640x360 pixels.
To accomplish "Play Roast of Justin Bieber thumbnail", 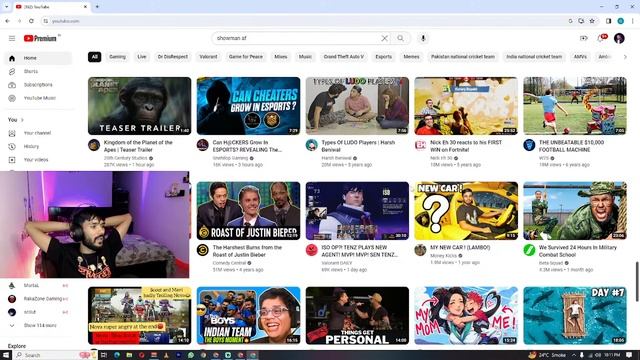I will point(248,211).
